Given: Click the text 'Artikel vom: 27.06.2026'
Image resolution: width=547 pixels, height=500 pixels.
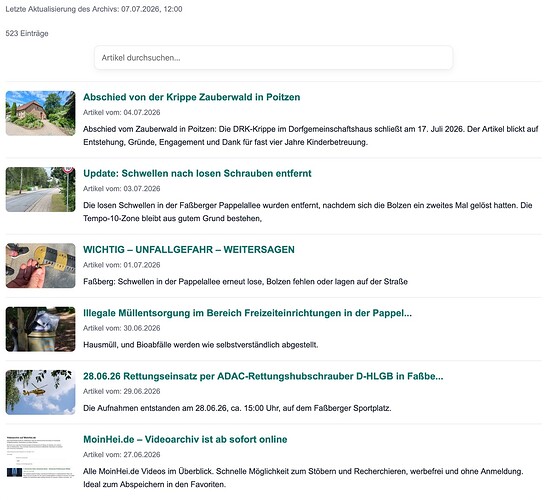Looking at the screenshot, I should [x=122, y=455].
